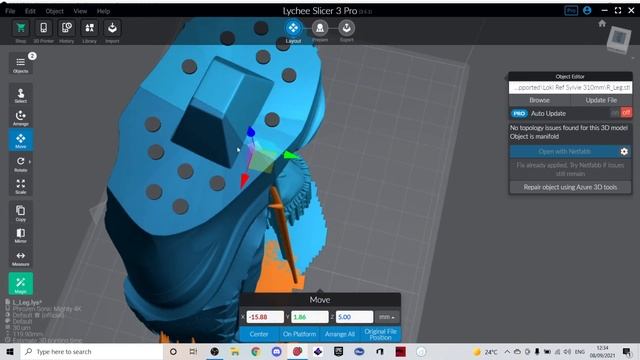This screenshot has width=640, height=360.
Task: Reset view with the home icon
Action: pyautogui.click(x=602, y=24)
